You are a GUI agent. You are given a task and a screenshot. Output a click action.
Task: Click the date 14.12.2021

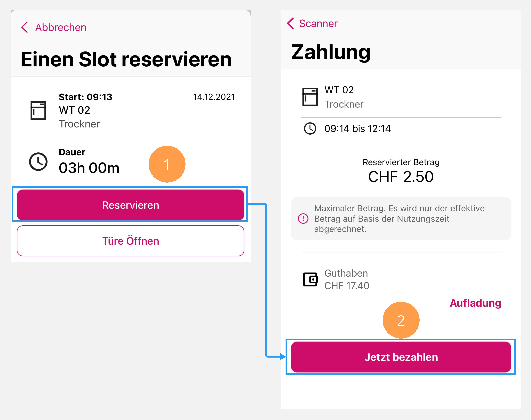[x=214, y=97]
